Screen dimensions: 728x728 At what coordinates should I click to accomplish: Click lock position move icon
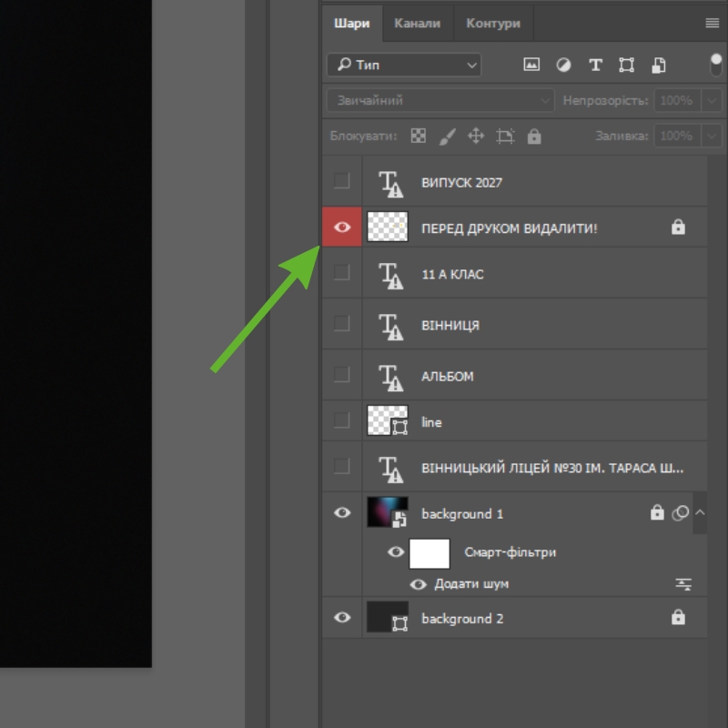(476, 136)
